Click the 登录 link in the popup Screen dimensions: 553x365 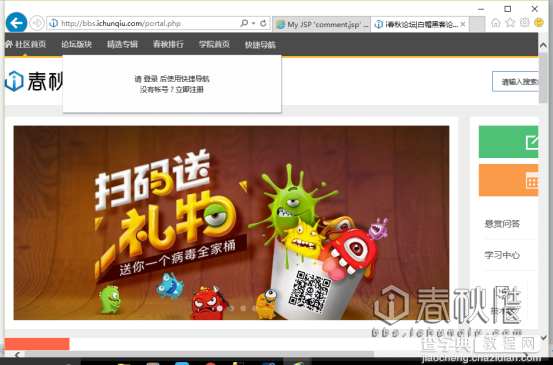coord(151,79)
